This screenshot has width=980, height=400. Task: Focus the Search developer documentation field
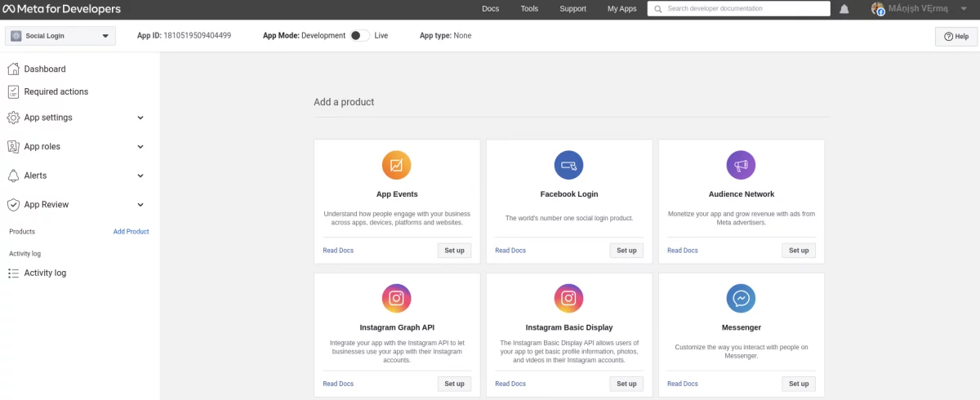coord(739,9)
